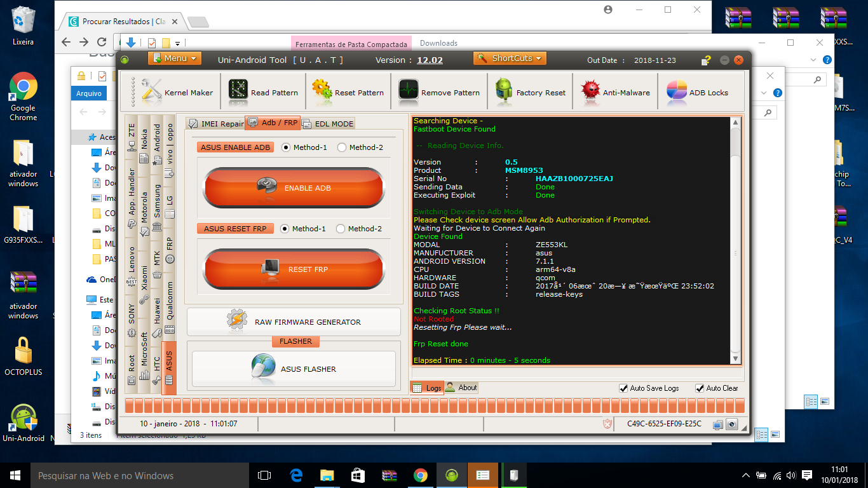
Task: Click the orange progress bar
Action: pyautogui.click(x=434, y=406)
